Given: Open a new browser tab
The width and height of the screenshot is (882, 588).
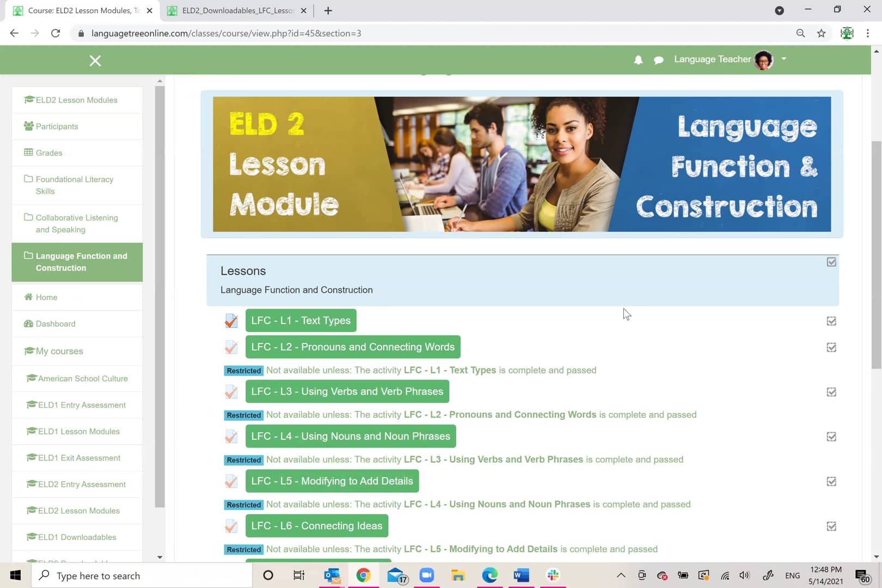Looking at the screenshot, I should pos(328,10).
